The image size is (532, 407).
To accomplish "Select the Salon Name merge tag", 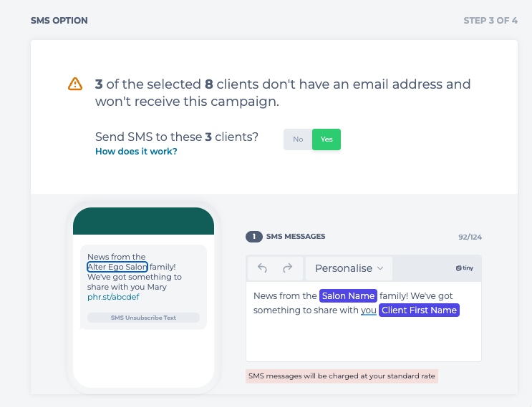I will click(x=348, y=295).
